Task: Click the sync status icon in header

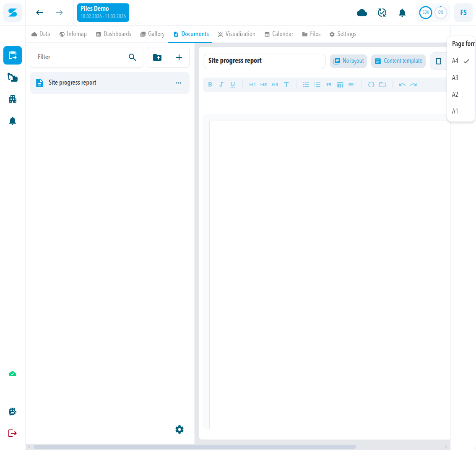Action: point(382,13)
